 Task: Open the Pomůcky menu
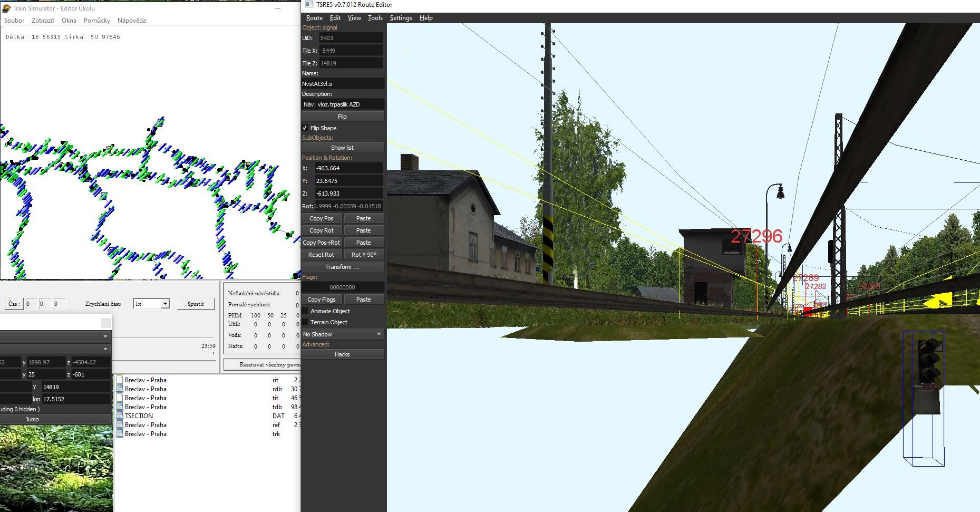tap(97, 21)
